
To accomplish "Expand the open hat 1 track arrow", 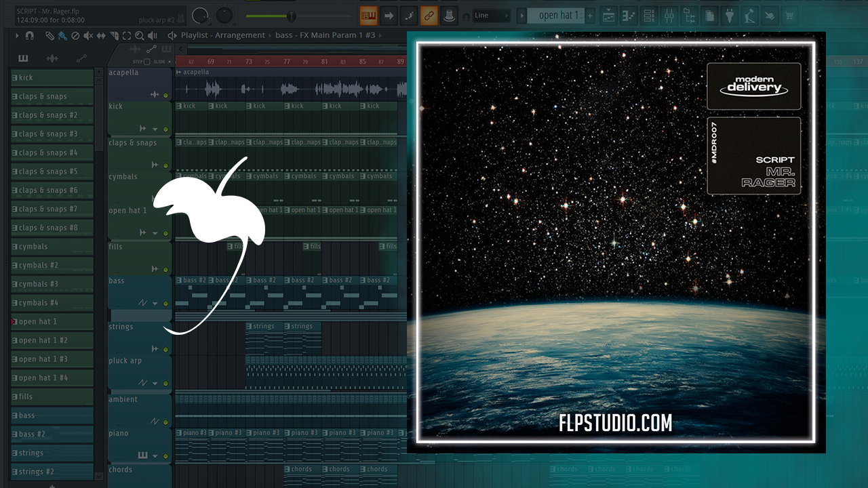I will click(x=155, y=233).
